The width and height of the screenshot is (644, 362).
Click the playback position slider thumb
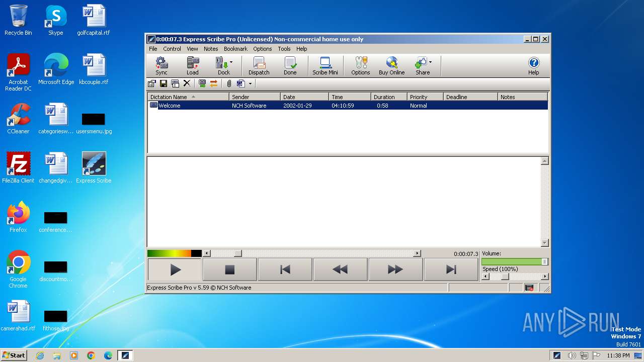tap(238, 253)
